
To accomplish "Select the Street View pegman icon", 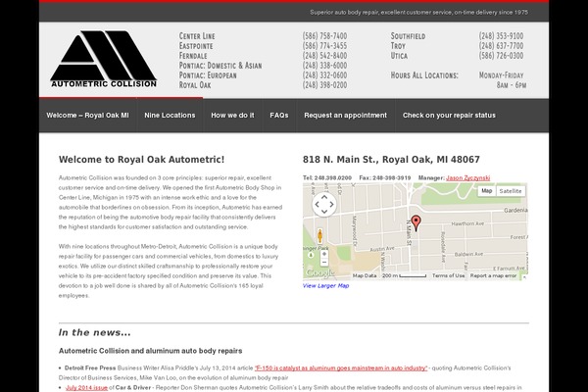I will coord(319,236).
